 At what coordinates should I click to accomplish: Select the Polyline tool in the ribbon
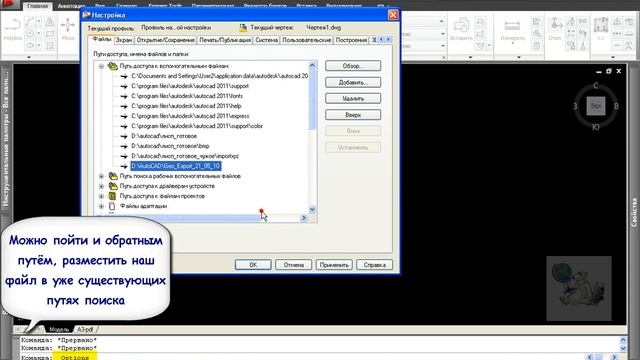tap(13, 29)
